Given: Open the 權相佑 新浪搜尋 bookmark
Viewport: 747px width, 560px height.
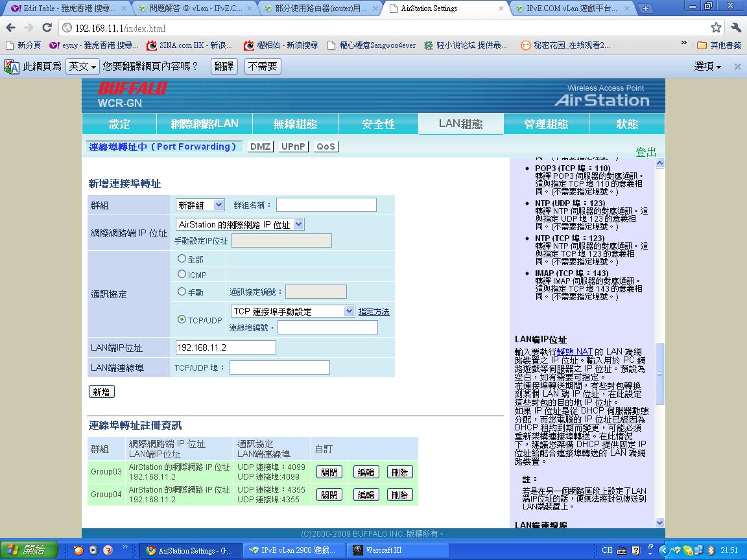Looking at the screenshot, I should (281, 45).
